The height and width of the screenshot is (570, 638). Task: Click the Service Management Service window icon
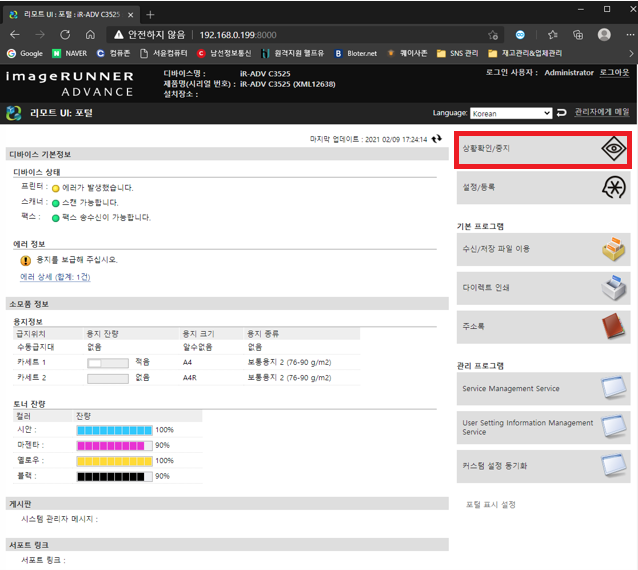coord(614,387)
